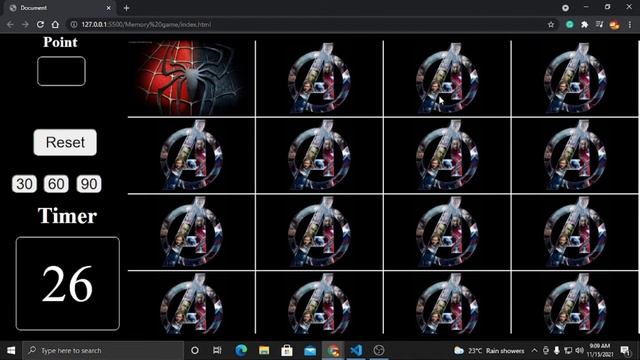640x360 pixels.
Task: Flip the third card in the bottom row
Action: 447,303
